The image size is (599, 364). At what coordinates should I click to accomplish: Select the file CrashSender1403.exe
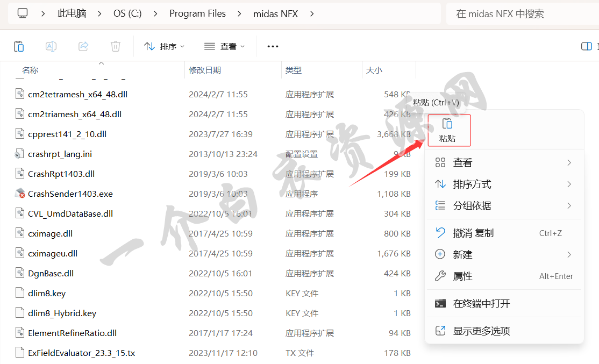point(70,194)
